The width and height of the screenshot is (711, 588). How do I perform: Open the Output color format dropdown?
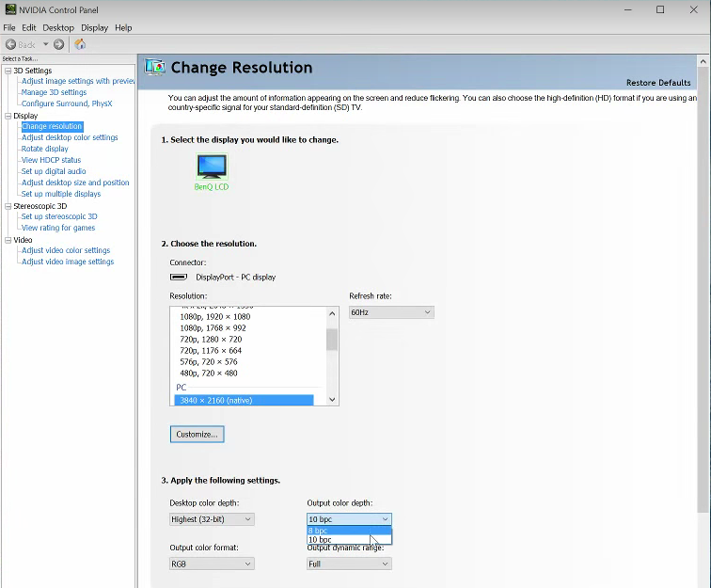click(212, 564)
